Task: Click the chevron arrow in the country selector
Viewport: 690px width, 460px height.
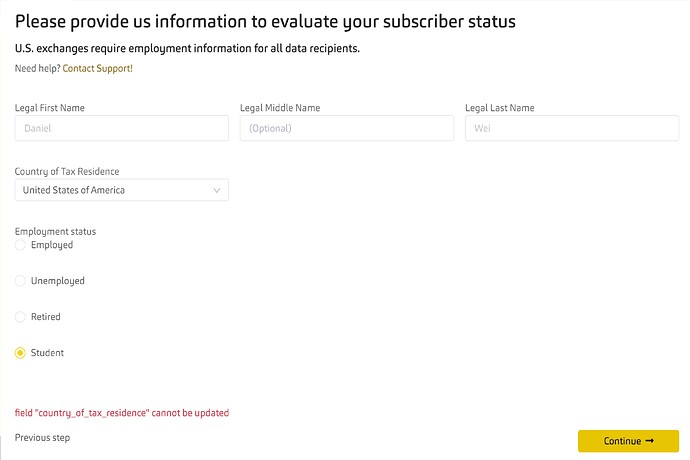Action: (x=217, y=190)
